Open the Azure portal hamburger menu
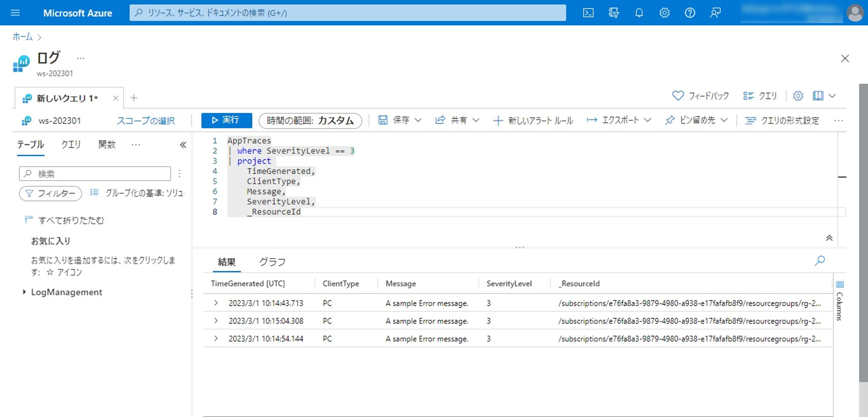The image size is (868, 417). coord(15,13)
